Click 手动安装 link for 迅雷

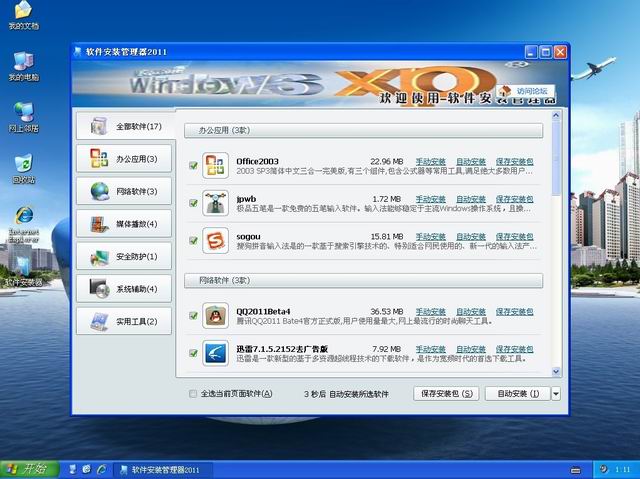click(x=431, y=349)
